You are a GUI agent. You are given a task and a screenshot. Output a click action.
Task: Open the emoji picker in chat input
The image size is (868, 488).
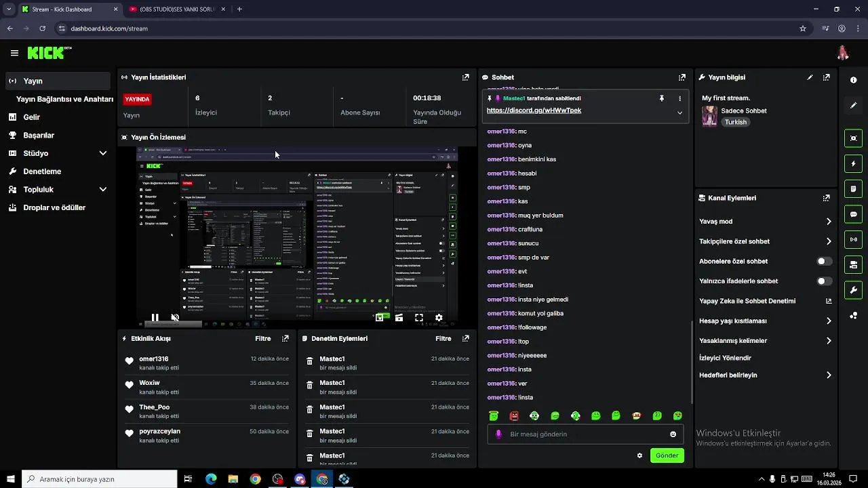point(673,434)
